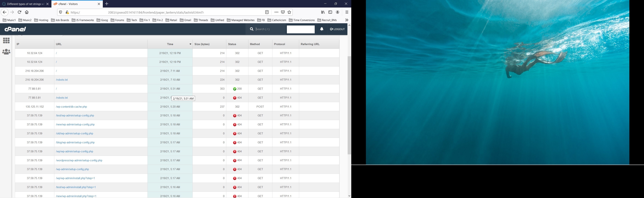The width and height of the screenshot is (644, 198).
Task: Sort table by Referring URL column header
Action: (319, 44)
